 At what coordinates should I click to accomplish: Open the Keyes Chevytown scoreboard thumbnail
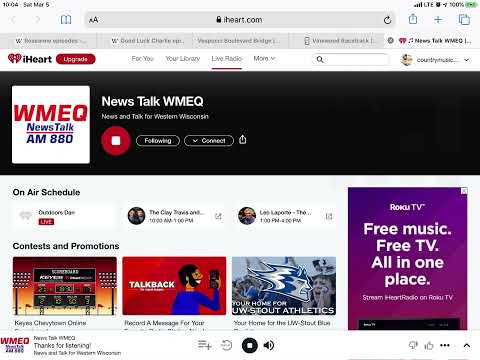coord(65,286)
